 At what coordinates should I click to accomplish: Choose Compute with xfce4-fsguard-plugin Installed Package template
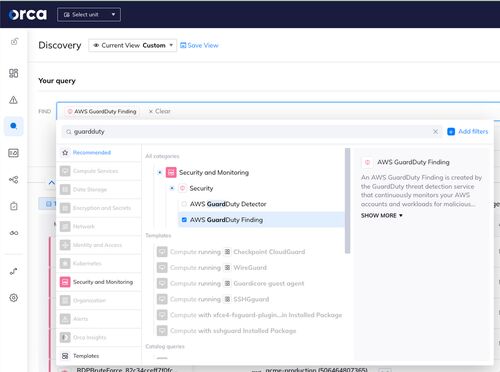click(249, 315)
